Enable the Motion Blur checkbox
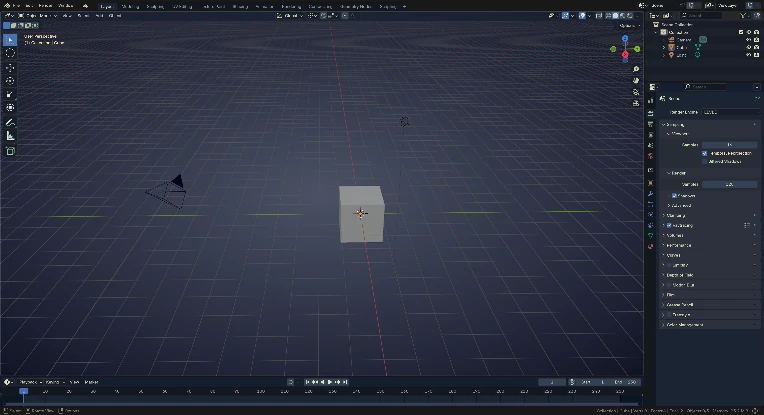The image size is (764, 415). [x=669, y=285]
